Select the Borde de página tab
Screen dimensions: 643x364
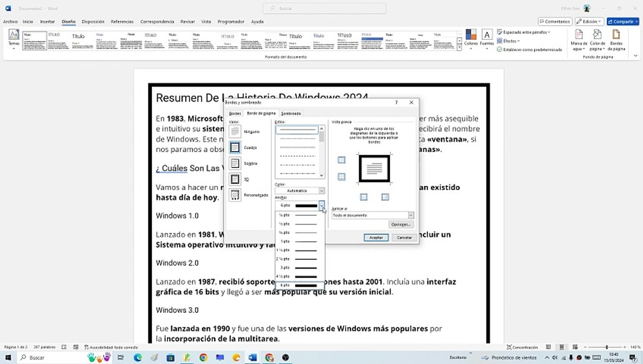click(261, 113)
